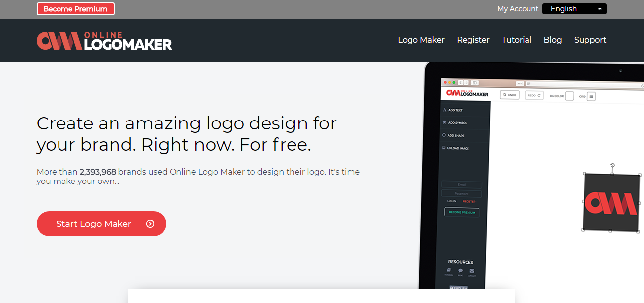Click the Contact resource icon in mockup
This screenshot has width=644, height=303.
(472, 271)
